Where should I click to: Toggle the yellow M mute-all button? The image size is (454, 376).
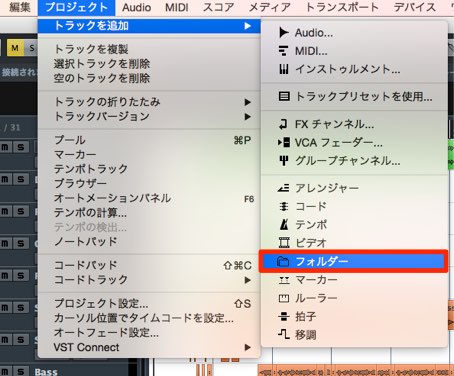click(x=15, y=48)
